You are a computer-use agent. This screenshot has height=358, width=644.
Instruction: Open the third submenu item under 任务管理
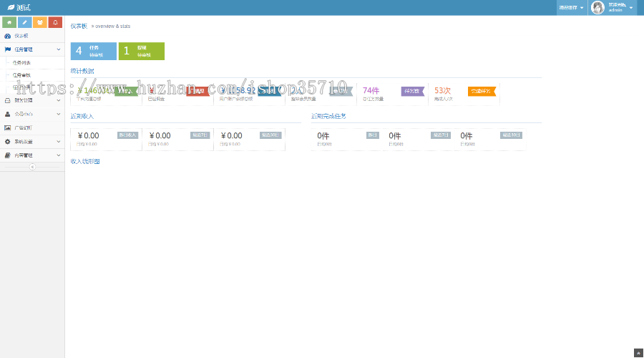click(32, 87)
